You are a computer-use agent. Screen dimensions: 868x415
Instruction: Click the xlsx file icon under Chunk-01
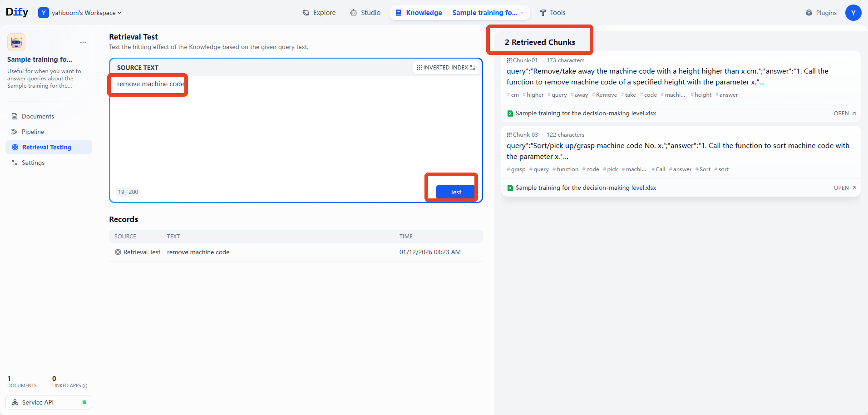click(x=510, y=114)
